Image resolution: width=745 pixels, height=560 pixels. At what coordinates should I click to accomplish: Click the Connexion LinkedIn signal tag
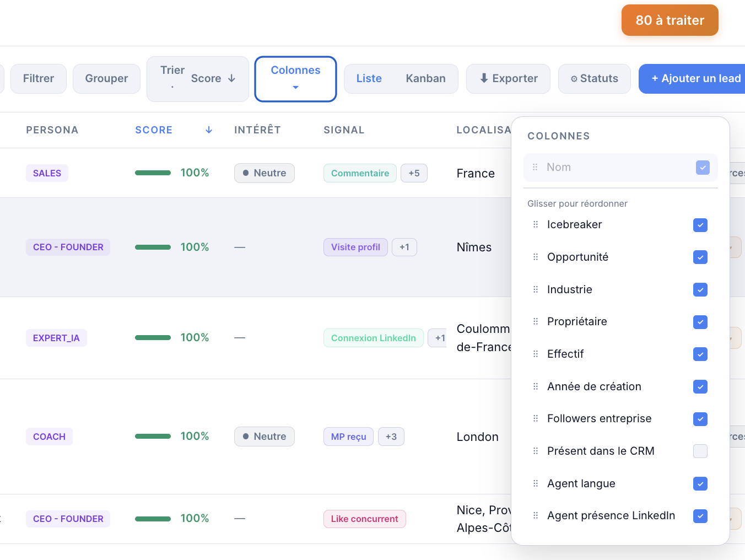click(x=374, y=338)
